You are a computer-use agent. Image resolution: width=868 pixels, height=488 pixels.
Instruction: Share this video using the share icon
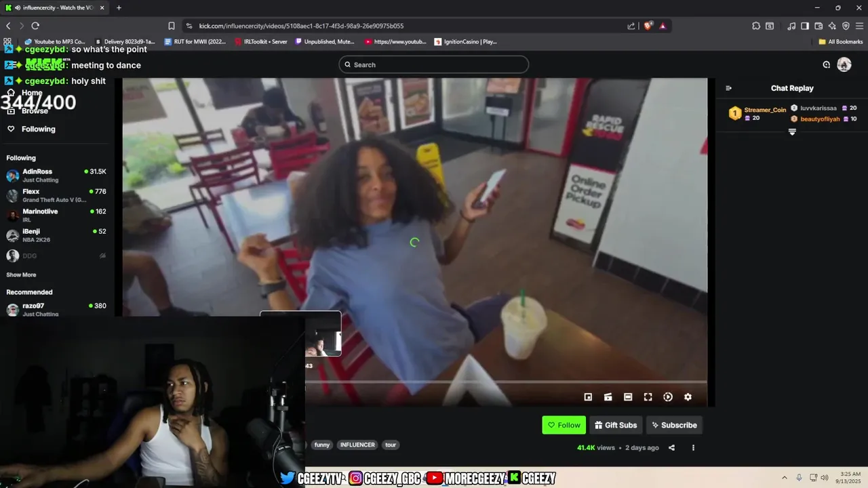tap(671, 447)
